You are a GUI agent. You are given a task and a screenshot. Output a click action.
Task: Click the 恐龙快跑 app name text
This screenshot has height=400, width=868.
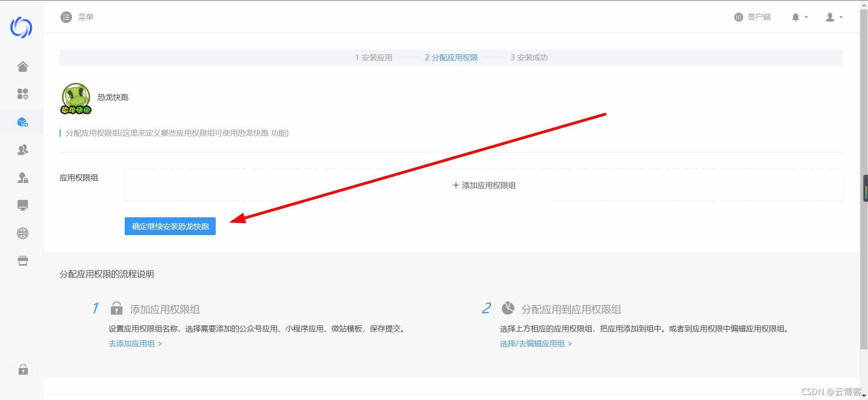(x=113, y=97)
